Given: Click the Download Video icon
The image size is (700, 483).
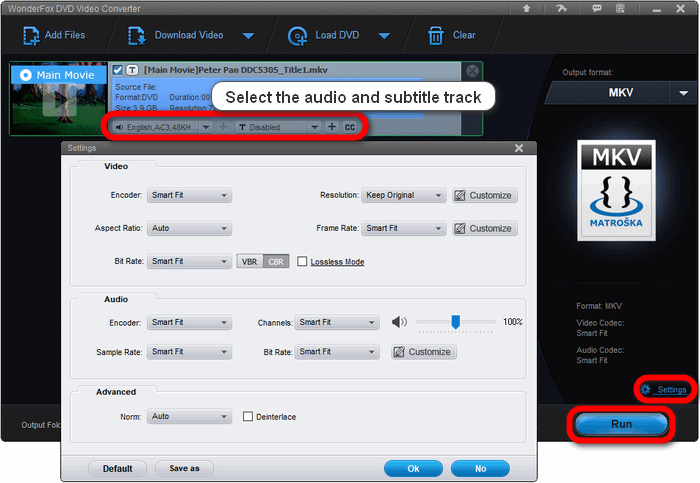Looking at the screenshot, I should click(137, 36).
